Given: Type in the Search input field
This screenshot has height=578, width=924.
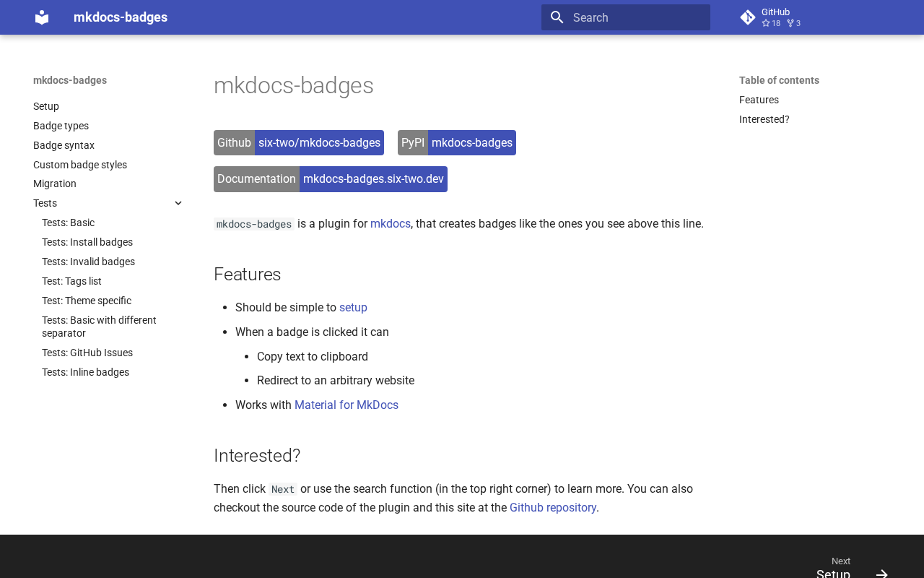Looking at the screenshot, I should coord(635,17).
